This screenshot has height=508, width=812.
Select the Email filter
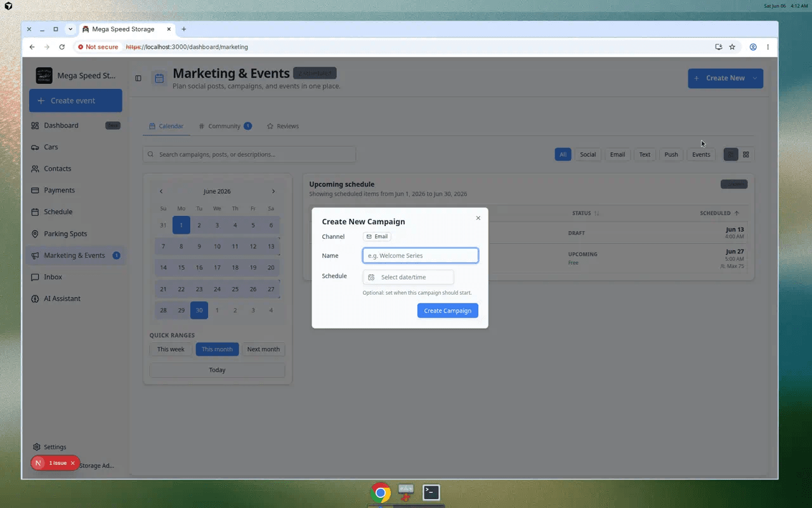pyautogui.click(x=617, y=154)
